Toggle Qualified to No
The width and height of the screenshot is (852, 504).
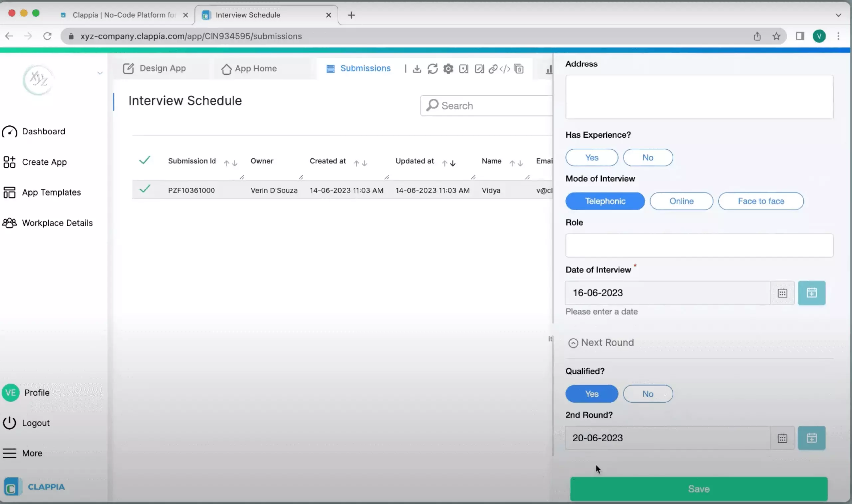coord(647,393)
